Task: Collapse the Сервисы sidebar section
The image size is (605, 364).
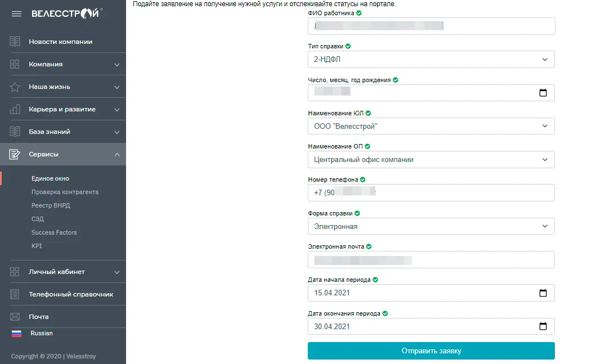Action: [x=116, y=155]
